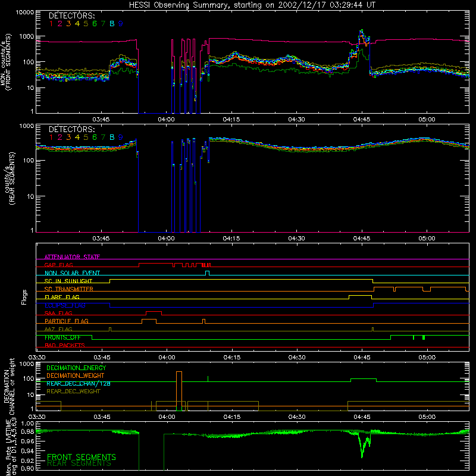Screen dimensions: 476x476
Task: Click the 0.92 tick on the livetime axis
Action: [27, 461]
